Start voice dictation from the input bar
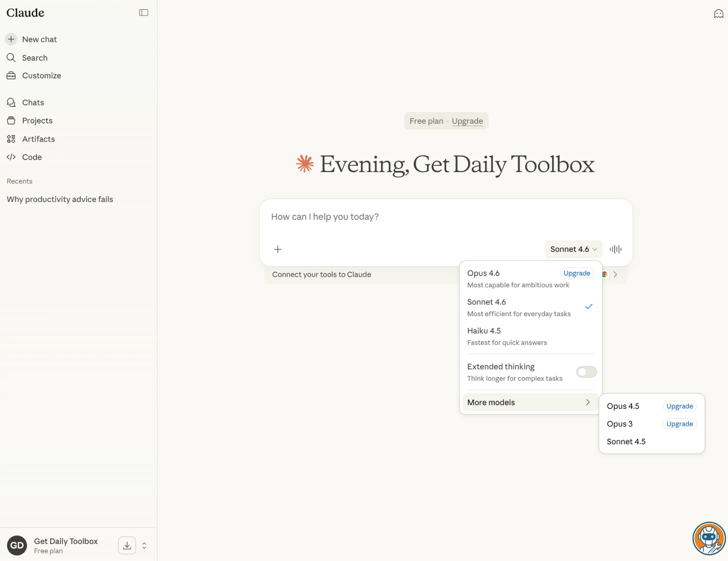Image resolution: width=728 pixels, height=561 pixels. click(616, 249)
